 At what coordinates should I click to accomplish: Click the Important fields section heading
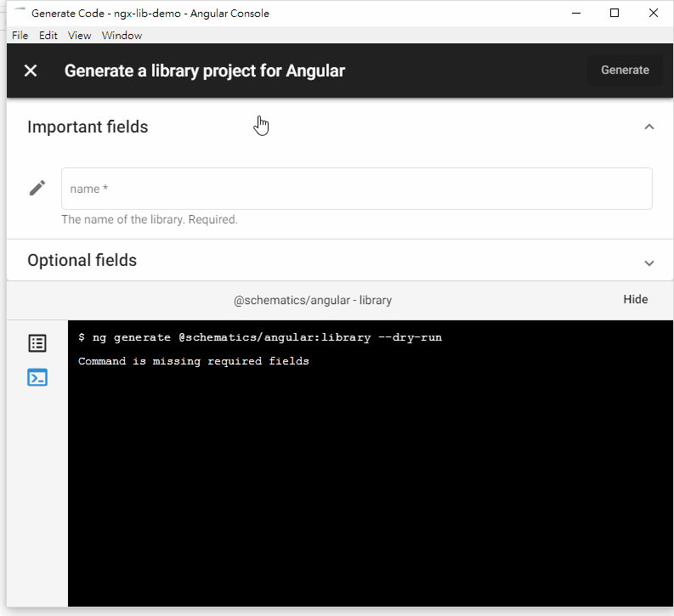(88, 127)
